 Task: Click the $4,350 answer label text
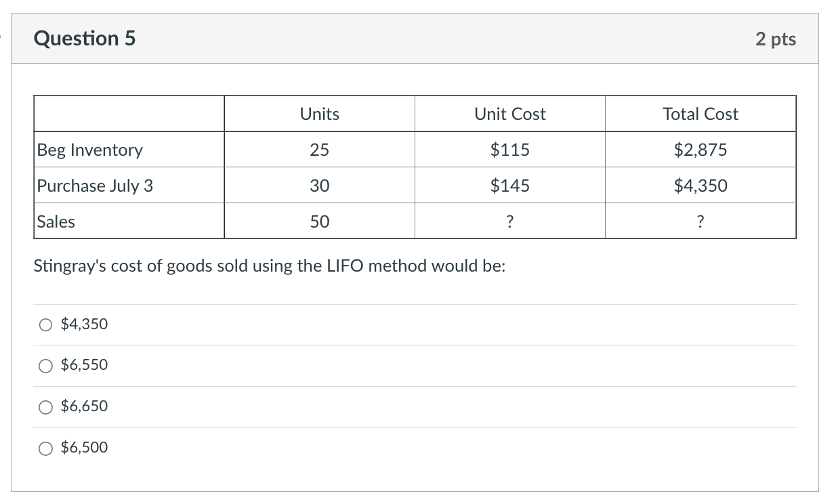pyautogui.click(x=84, y=324)
